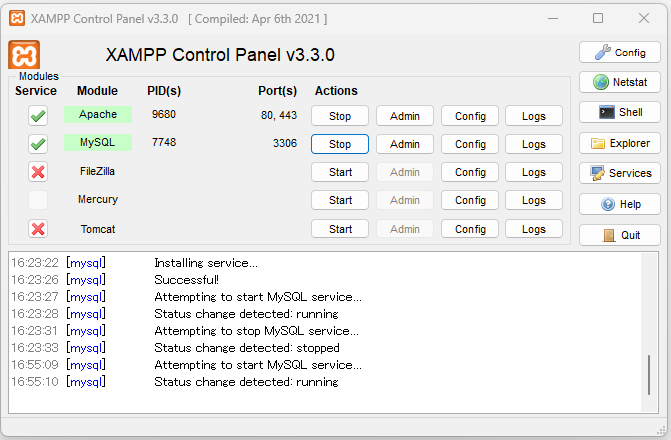Open the Shell terminal icon
Viewport: 671px width, 440px height.
[x=620, y=113]
